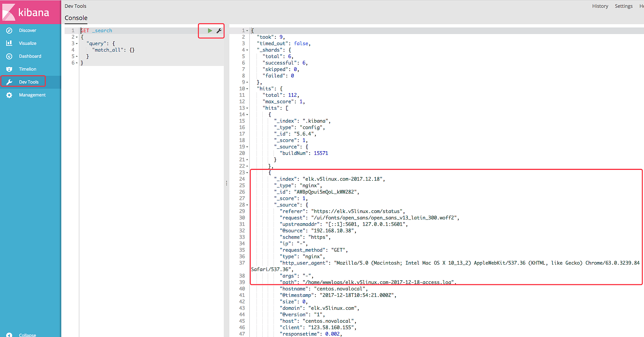Open Dashboard via its gauge icon
Viewport: 644px width, 337px height.
[x=9, y=56]
